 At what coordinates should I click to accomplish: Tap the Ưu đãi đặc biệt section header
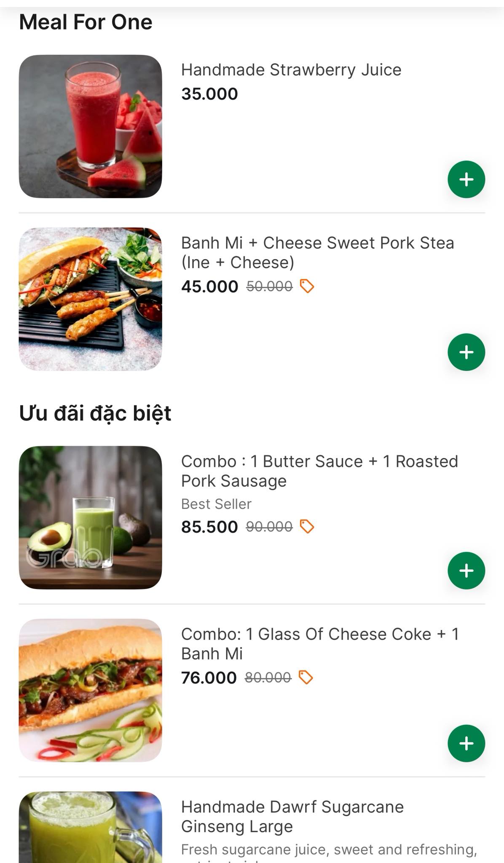point(95,413)
